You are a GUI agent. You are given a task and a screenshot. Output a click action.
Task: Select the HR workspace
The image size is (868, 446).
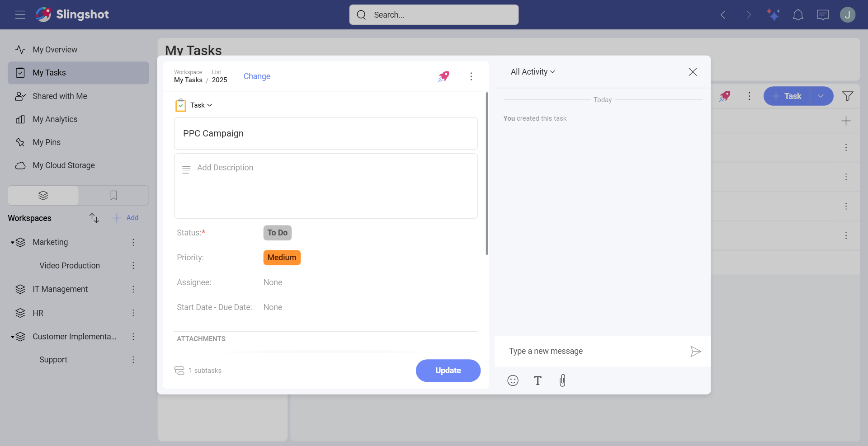coord(38,313)
